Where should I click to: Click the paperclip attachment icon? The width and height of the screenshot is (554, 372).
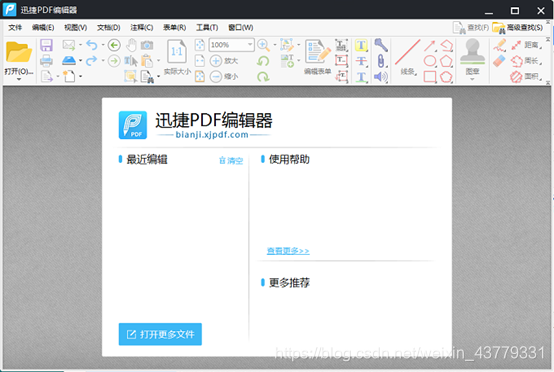pos(381,61)
